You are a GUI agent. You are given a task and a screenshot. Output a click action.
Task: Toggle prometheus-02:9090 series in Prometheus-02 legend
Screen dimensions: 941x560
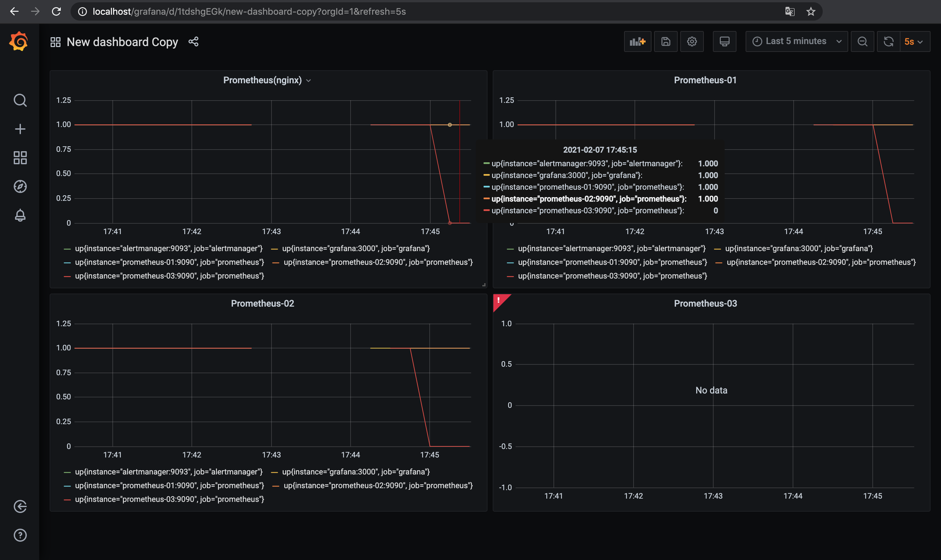click(378, 485)
